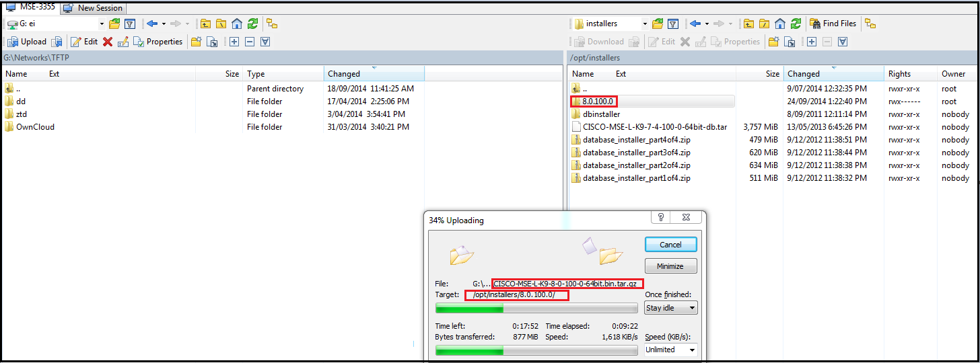980x363 pixels.
Task: Go to parent directory in local panel
Action: [205, 24]
